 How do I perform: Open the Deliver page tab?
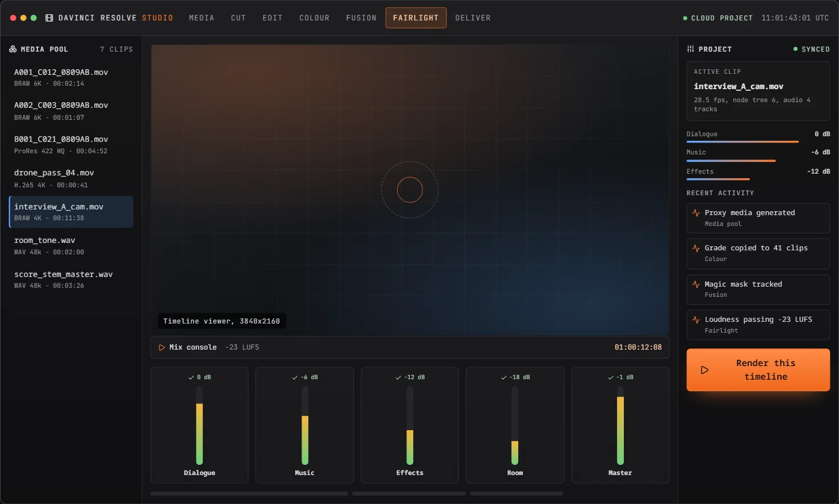[473, 18]
